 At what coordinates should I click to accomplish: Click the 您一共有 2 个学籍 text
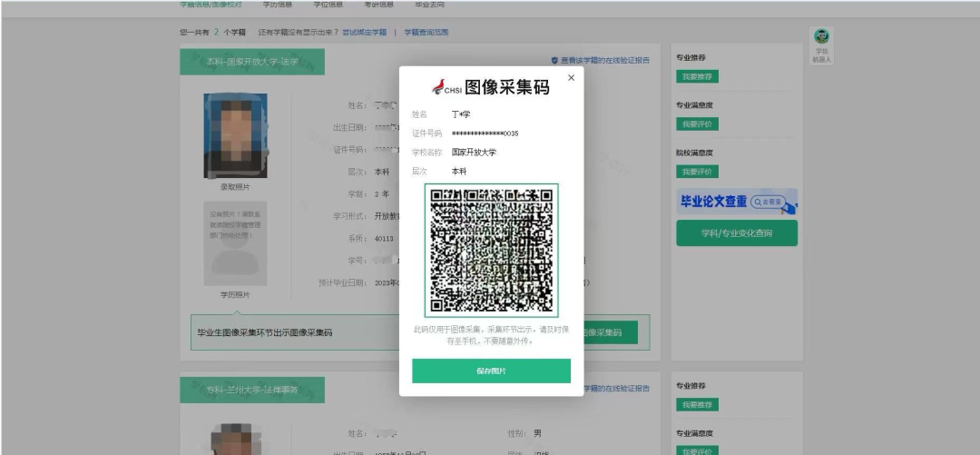[212, 32]
